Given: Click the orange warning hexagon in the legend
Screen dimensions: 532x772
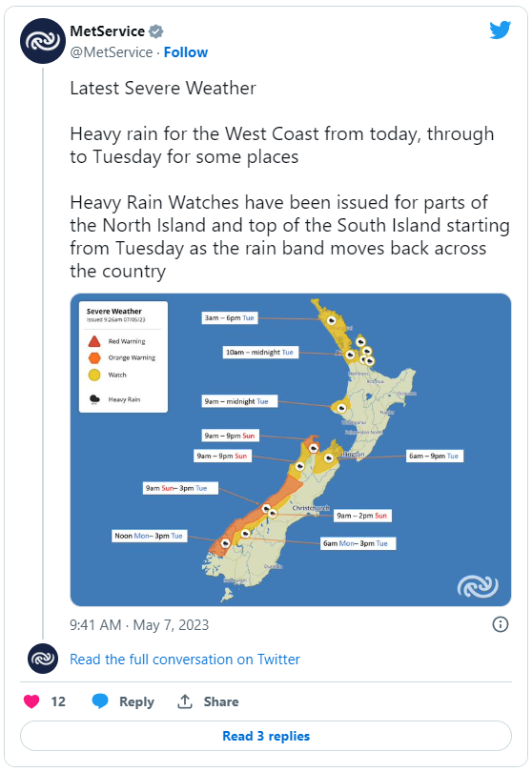Looking at the screenshot, I should (x=94, y=358).
